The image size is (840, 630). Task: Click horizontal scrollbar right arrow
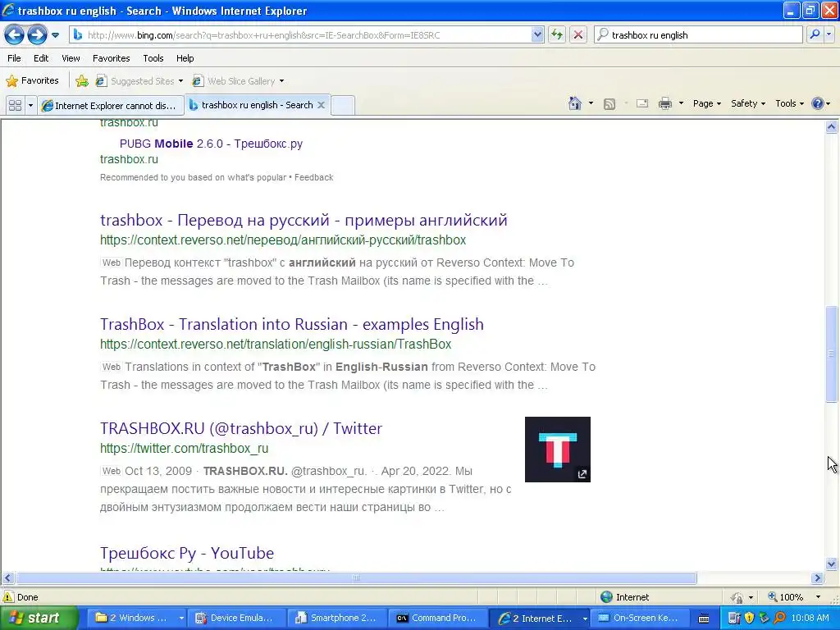tap(818, 578)
